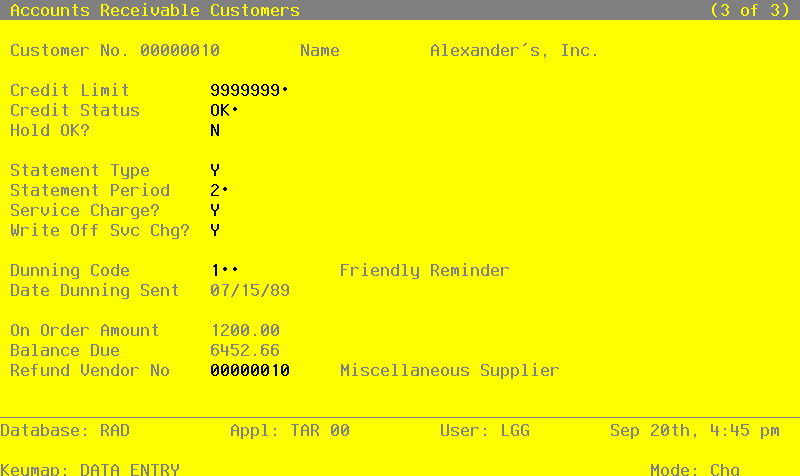Image resolution: width=800 pixels, height=476 pixels.
Task: Select the Credit Status field showing OK
Action: [224, 110]
